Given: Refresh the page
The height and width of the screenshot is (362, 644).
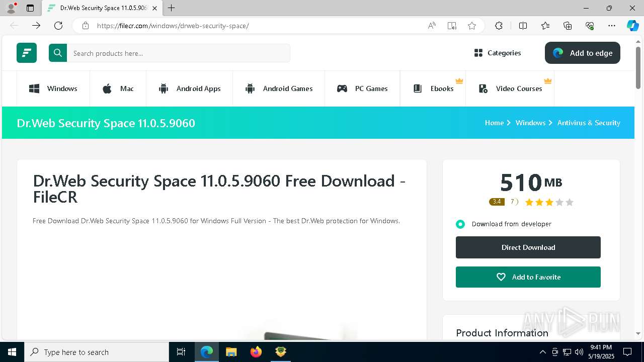Looking at the screenshot, I should pos(58,26).
